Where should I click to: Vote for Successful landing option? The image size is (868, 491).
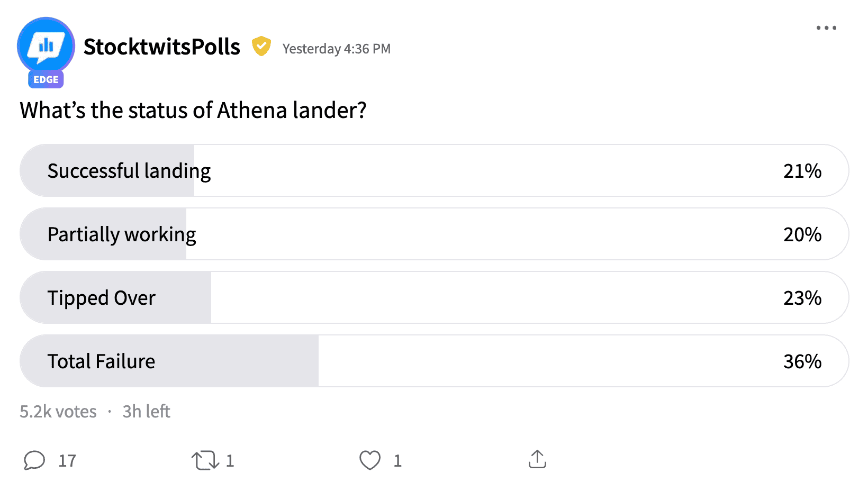click(434, 170)
